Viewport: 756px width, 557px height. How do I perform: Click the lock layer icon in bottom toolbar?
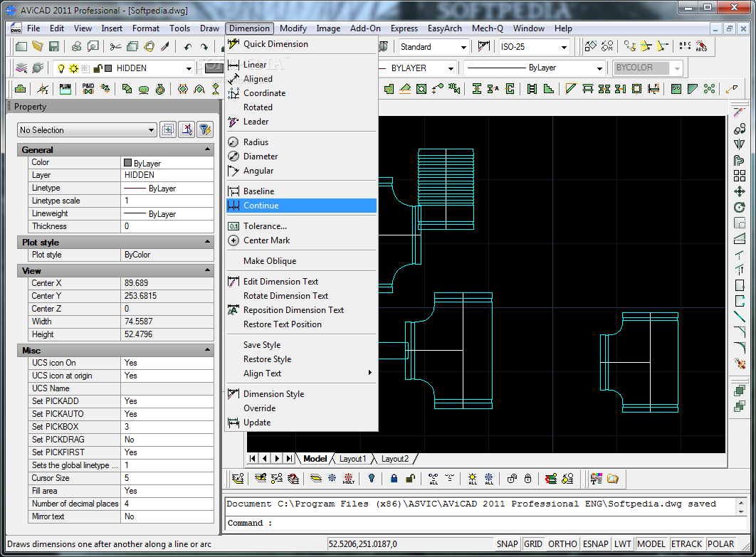tap(394, 479)
